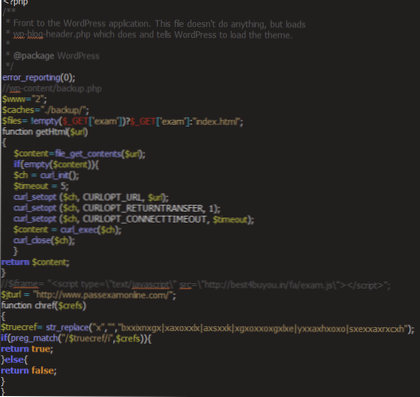Click the $jturl passexamonline.com line
The image size is (420, 397).
click(x=88, y=295)
